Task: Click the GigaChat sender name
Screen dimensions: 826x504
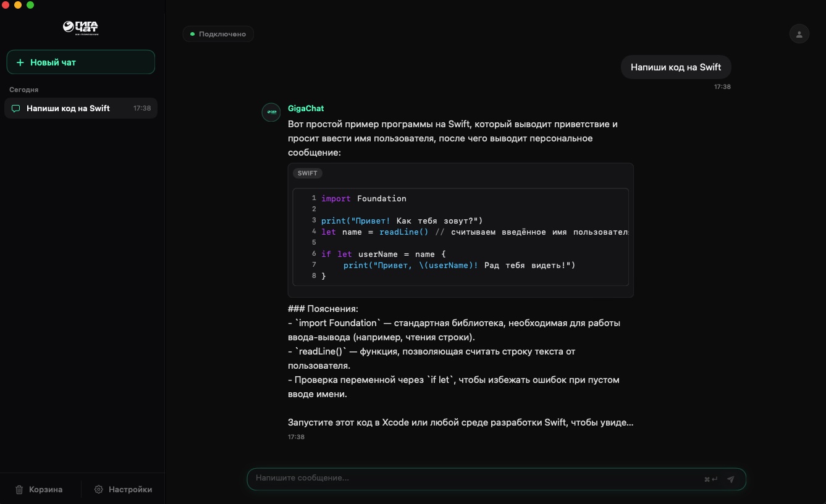Action: point(306,108)
